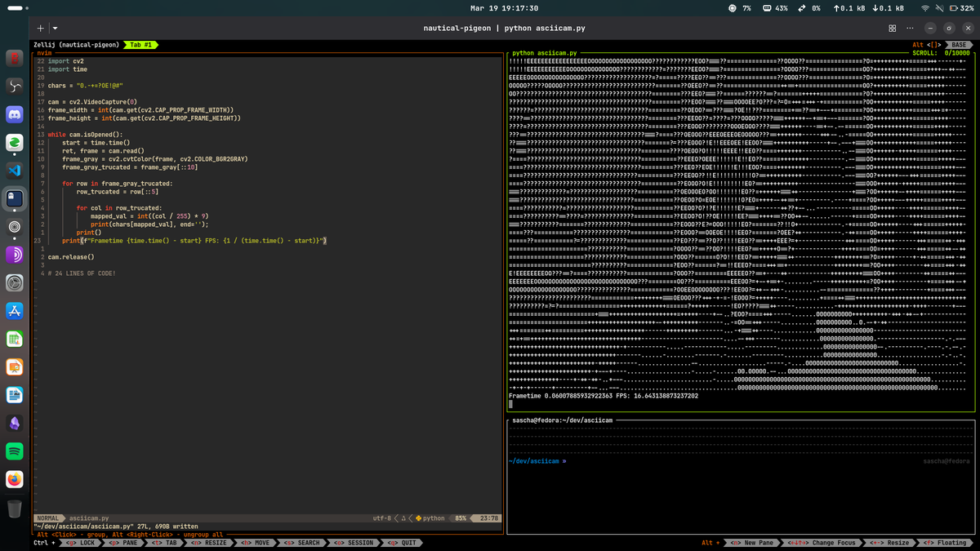Open the green Edge browser dock icon
The width and height of the screenshot is (980, 551).
tap(15, 143)
